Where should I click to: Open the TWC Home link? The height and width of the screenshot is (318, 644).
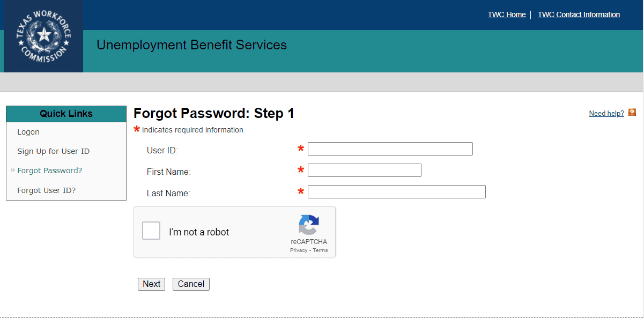click(506, 14)
